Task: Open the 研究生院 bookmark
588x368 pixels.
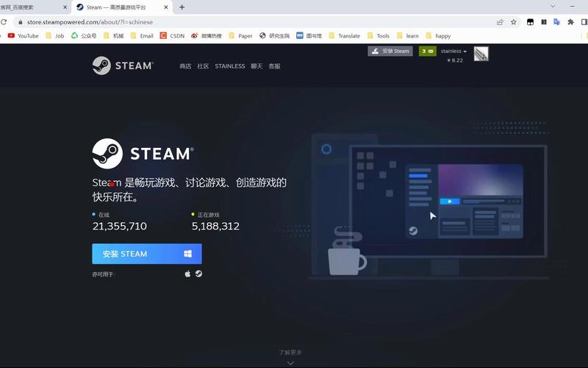Action: pyautogui.click(x=275, y=35)
